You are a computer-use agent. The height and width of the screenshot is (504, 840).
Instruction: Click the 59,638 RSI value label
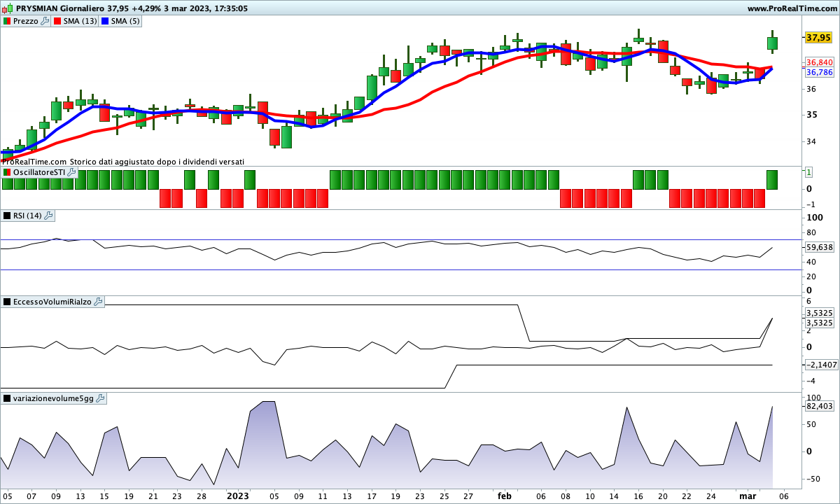(x=819, y=247)
